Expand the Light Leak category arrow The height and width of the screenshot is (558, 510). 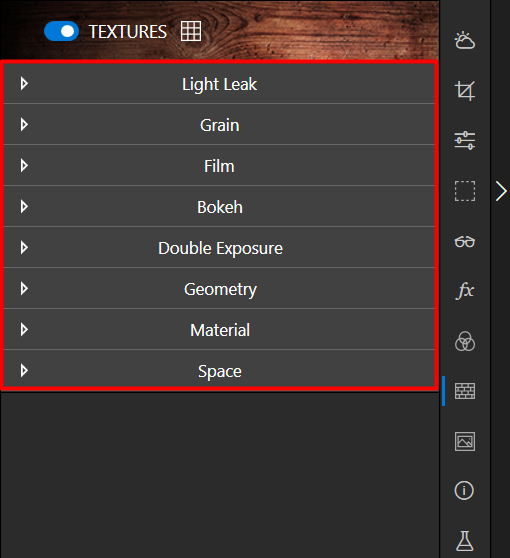[x=24, y=84]
